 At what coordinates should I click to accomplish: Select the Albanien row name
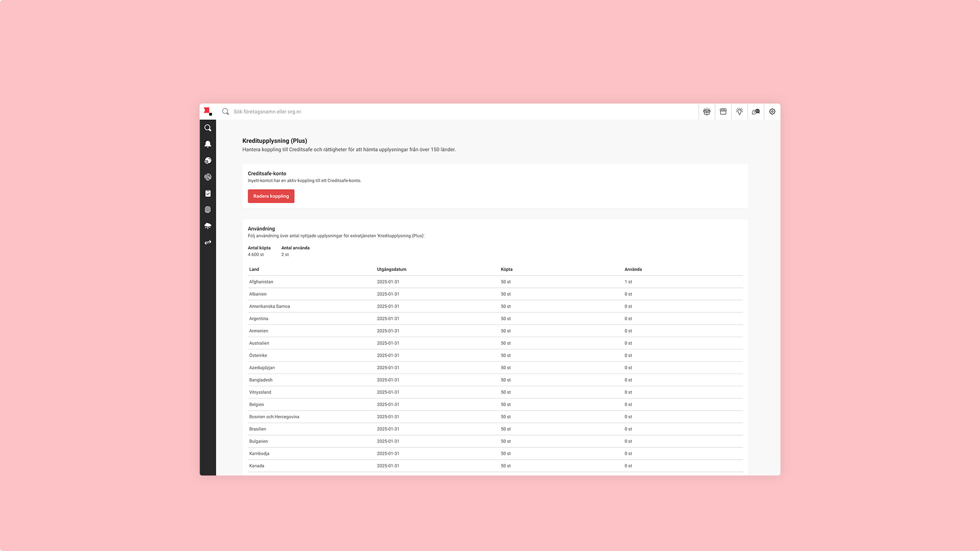[258, 294]
